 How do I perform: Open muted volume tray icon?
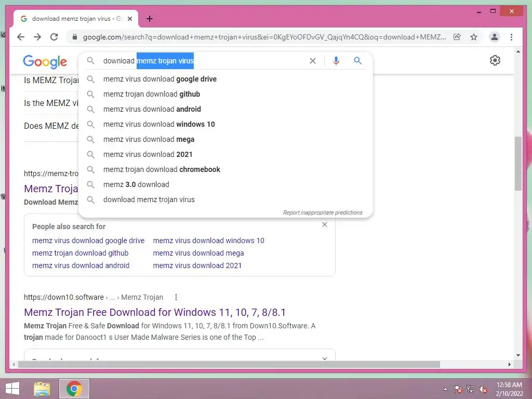(x=483, y=389)
